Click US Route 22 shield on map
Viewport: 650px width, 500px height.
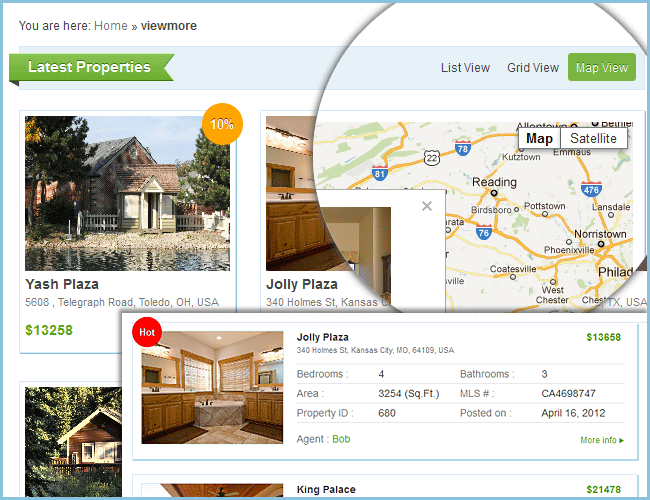coord(432,158)
